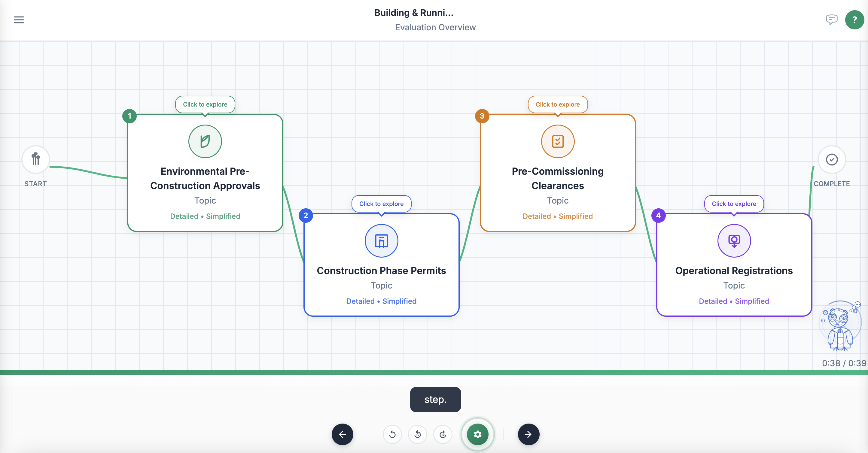This screenshot has width=868, height=453.
Task: Click the orange 'Click to explore' bubble
Action: click(x=558, y=104)
